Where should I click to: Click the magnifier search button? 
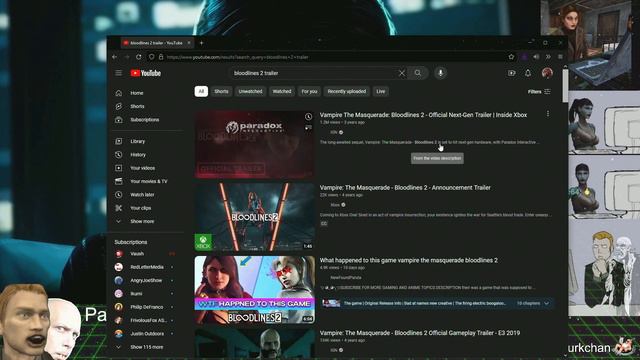coord(418,73)
